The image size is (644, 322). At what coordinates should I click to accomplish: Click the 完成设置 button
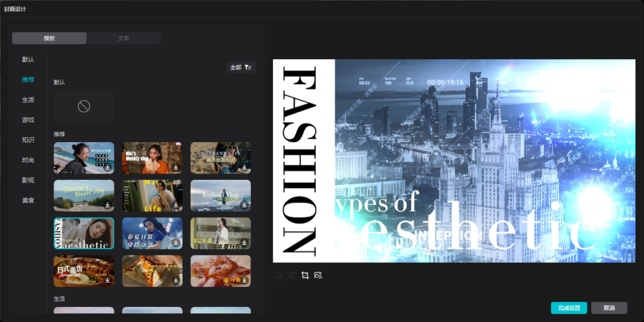[569, 308]
